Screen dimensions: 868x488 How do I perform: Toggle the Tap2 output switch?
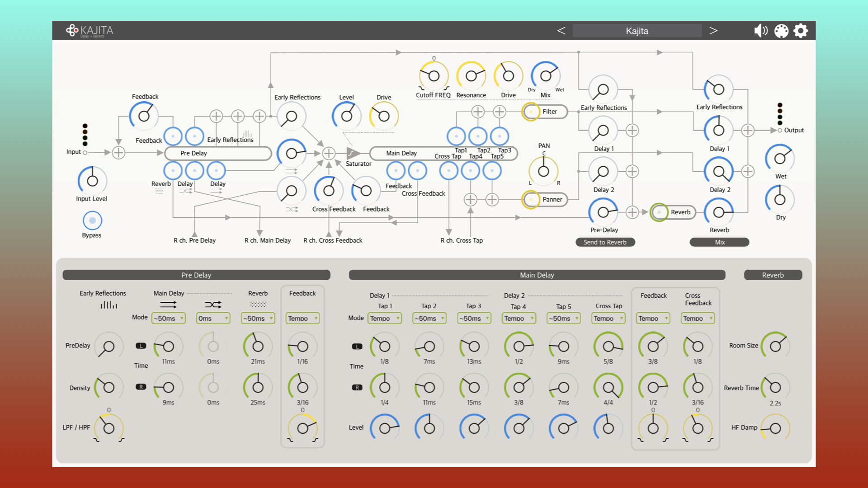click(x=478, y=136)
